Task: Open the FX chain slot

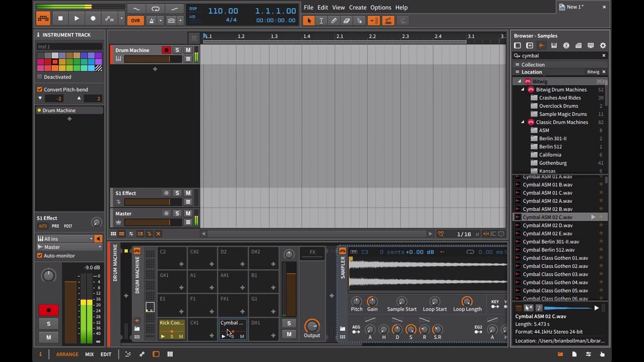Action: [x=312, y=252]
